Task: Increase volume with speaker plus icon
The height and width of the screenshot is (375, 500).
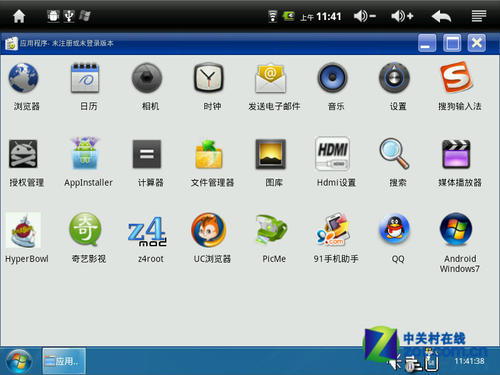Action: click(x=402, y=16)
